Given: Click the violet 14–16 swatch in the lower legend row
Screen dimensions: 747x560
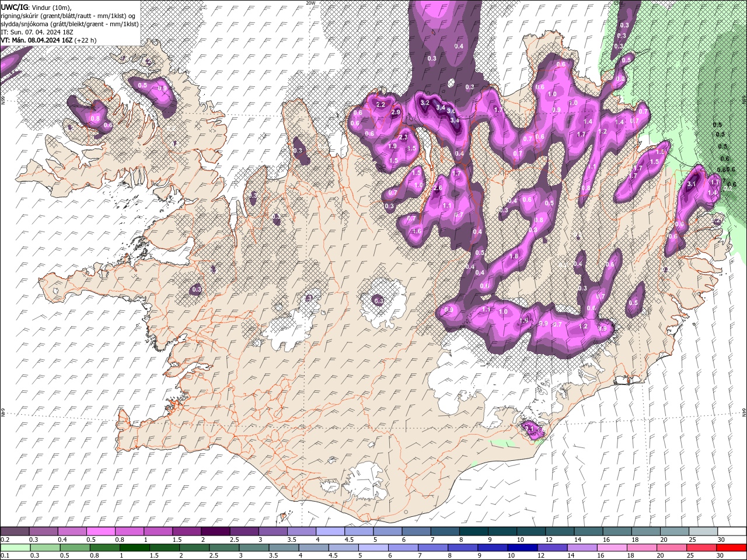Looking at the screenshot, I should point(582,548).
